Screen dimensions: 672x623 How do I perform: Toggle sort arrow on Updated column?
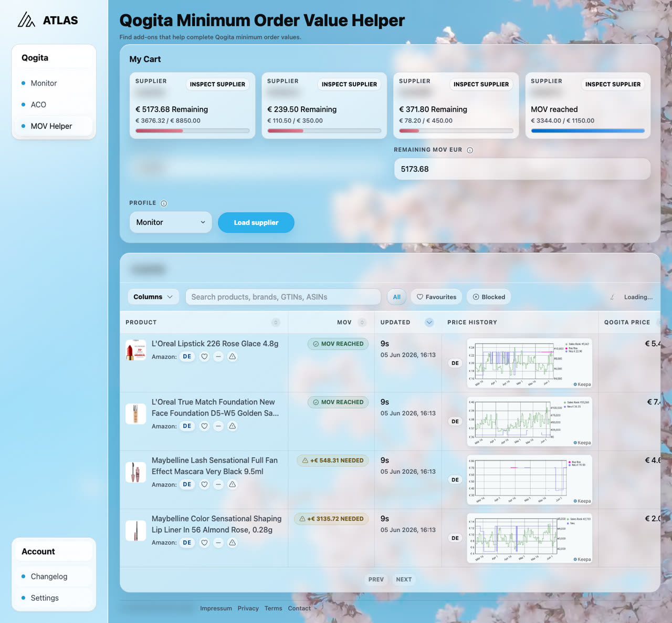(x=429, y=323)
